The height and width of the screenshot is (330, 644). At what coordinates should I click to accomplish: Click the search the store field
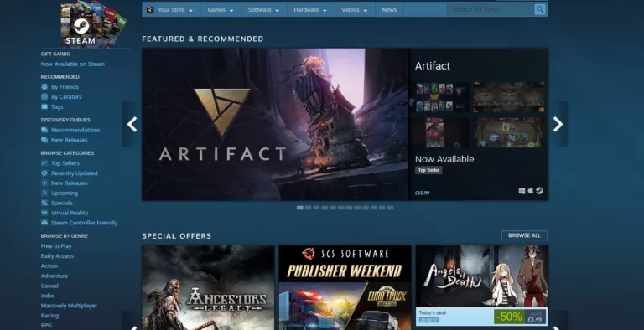click(x=491, y=9)
